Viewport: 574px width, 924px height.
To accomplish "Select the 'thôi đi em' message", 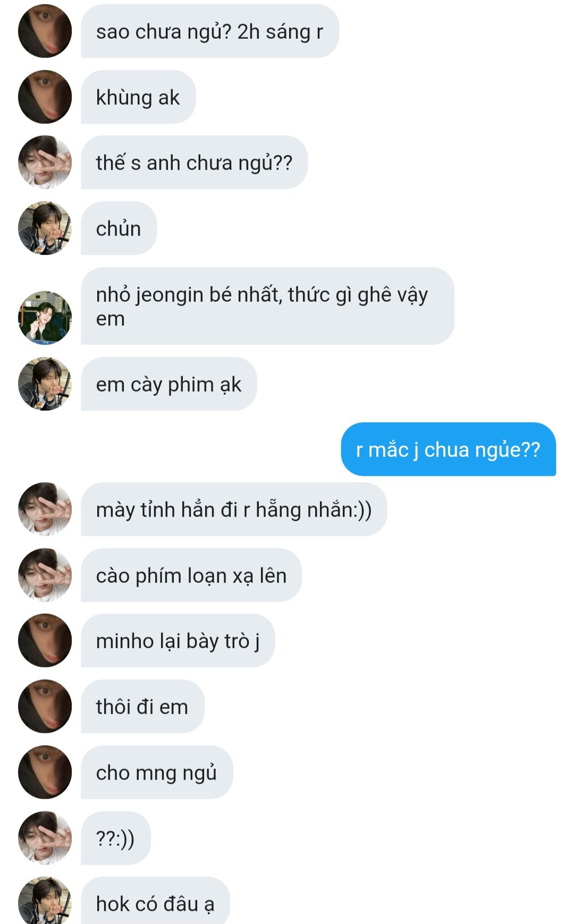I will tap(142, 706).
